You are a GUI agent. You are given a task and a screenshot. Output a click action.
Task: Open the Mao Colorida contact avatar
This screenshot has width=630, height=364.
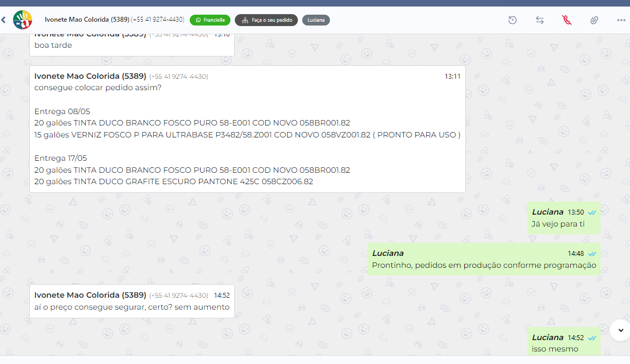click(x=22, y=20)
